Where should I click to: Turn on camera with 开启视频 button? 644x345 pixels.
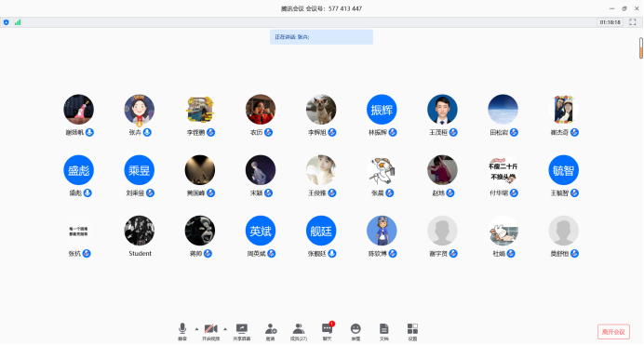coord(210,332)
